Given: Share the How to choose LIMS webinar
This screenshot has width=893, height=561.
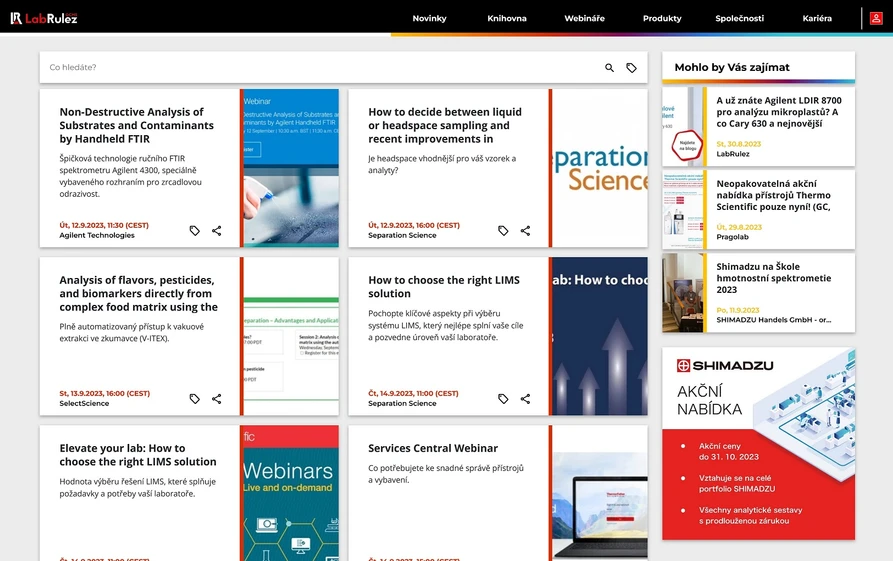Looking at the screenshot, I should coord(525,399).
